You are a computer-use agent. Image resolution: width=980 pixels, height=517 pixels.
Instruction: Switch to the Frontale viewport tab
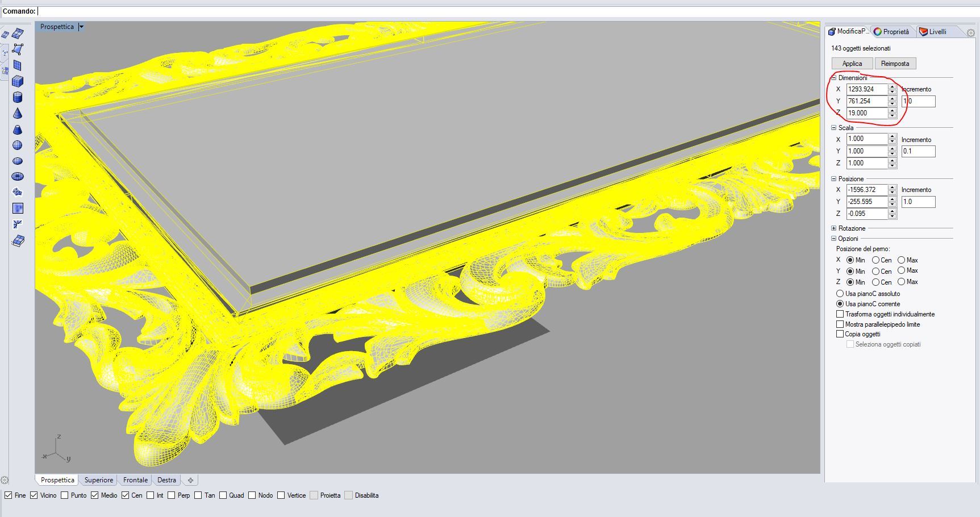(x=135, y=480)
